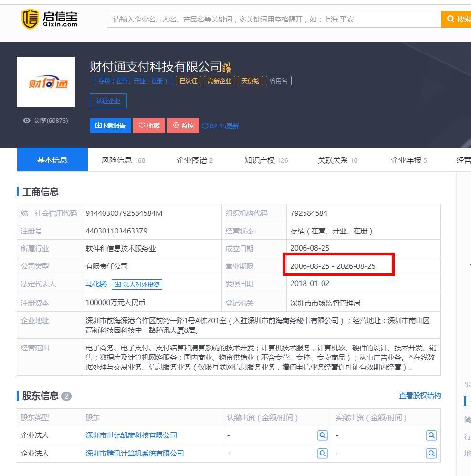Open shareholder 深圳市世纪凯旋科技有限公司
Viewport: 471px width, 476px height.
click(x=131, y=435)
